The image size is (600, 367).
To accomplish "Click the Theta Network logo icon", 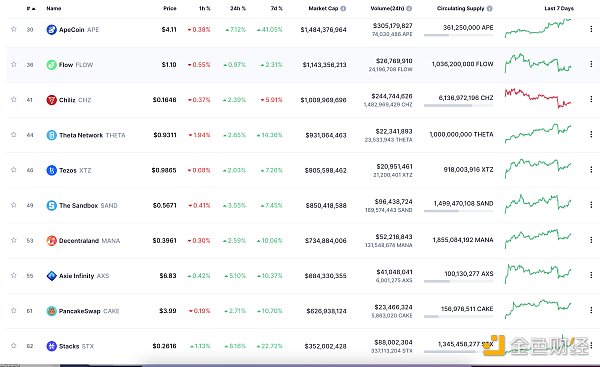I will click(x=51, y=135).
